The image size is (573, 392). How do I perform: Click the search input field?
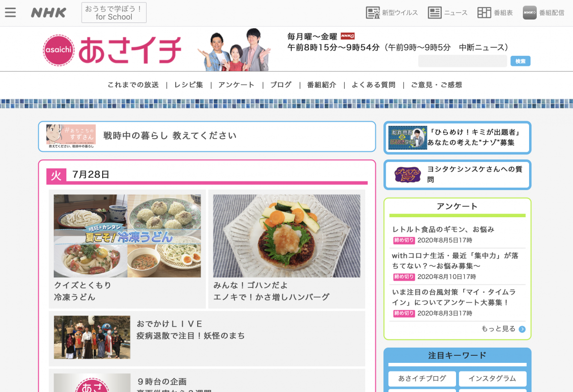pyautogui.click(x=462, y=61)
